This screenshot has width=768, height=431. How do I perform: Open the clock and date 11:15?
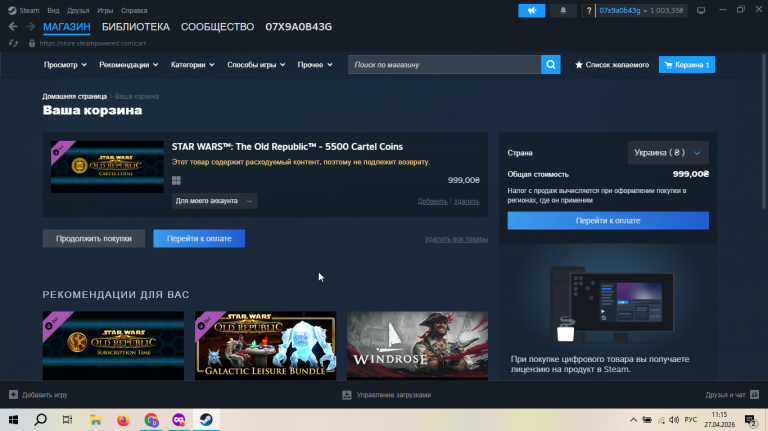coord(720,420)
